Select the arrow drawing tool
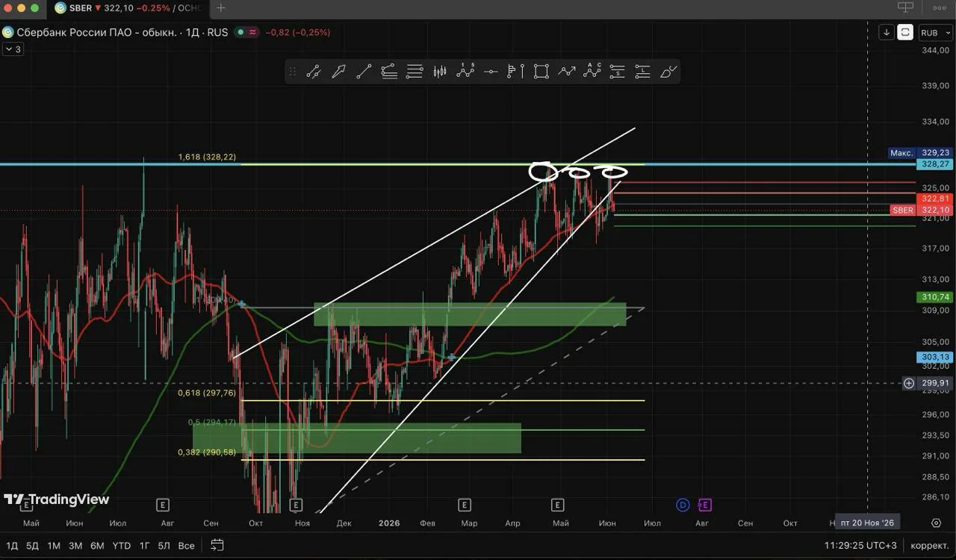Image resolution: width=956 pixels, height=560 pixels. tap(338, 72)
